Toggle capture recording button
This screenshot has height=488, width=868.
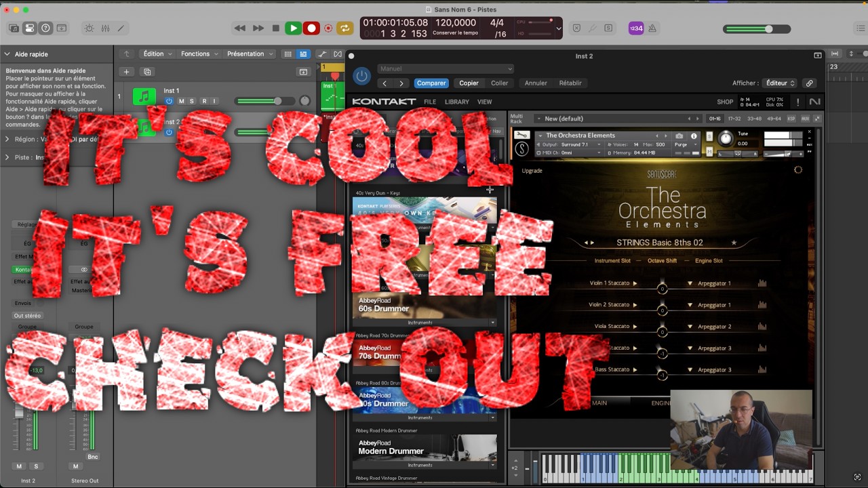(x=328, y=28)
